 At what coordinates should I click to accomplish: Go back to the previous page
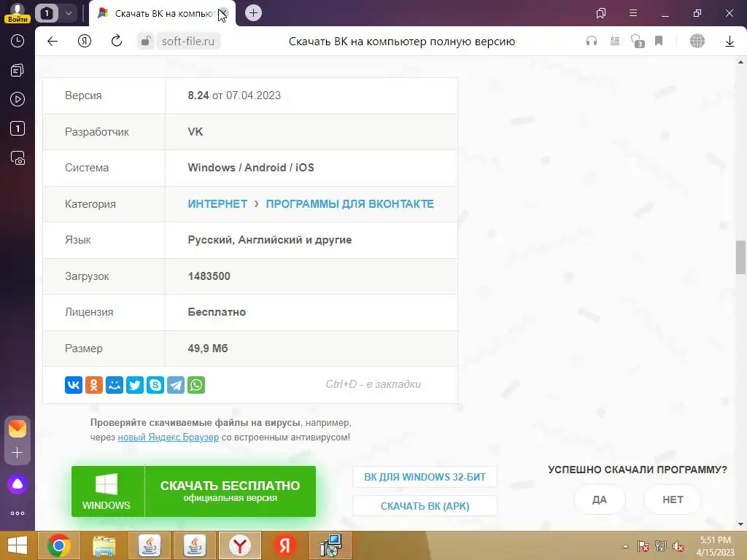click(53, 41)
